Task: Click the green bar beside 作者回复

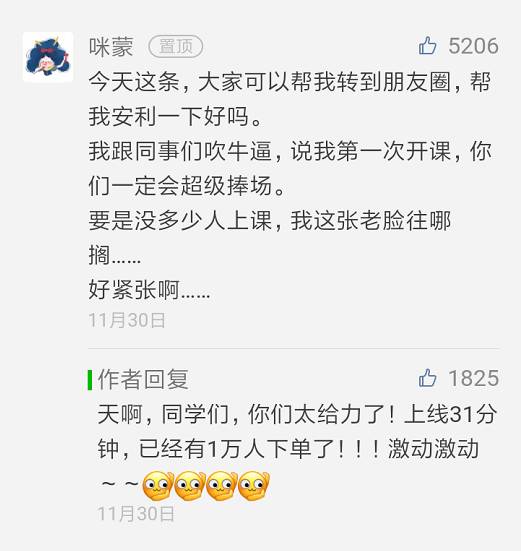Action: click(x=90, y=380)
